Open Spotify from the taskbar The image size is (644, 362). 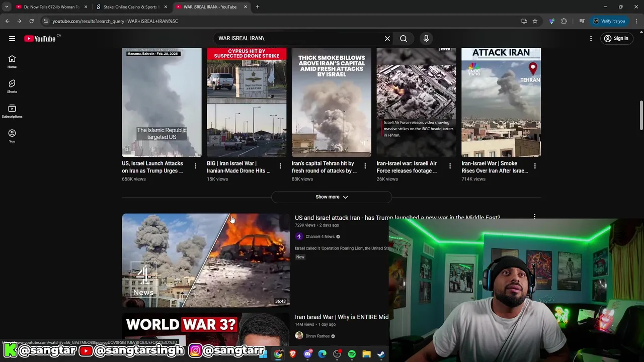click(352, 354)
